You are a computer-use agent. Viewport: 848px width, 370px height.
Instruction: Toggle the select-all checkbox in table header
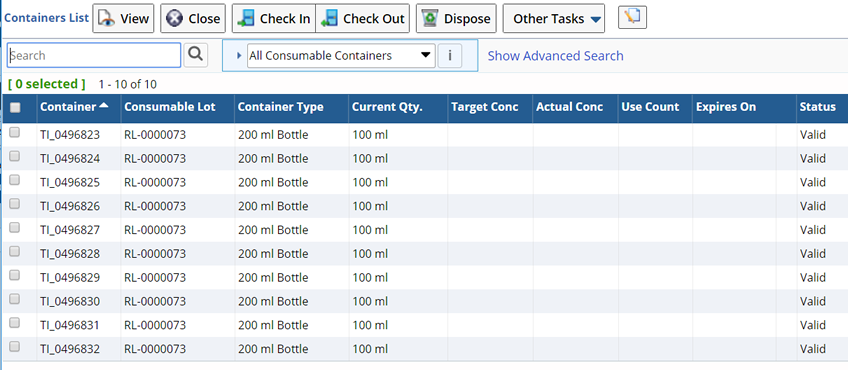click(x=15, y=108)
